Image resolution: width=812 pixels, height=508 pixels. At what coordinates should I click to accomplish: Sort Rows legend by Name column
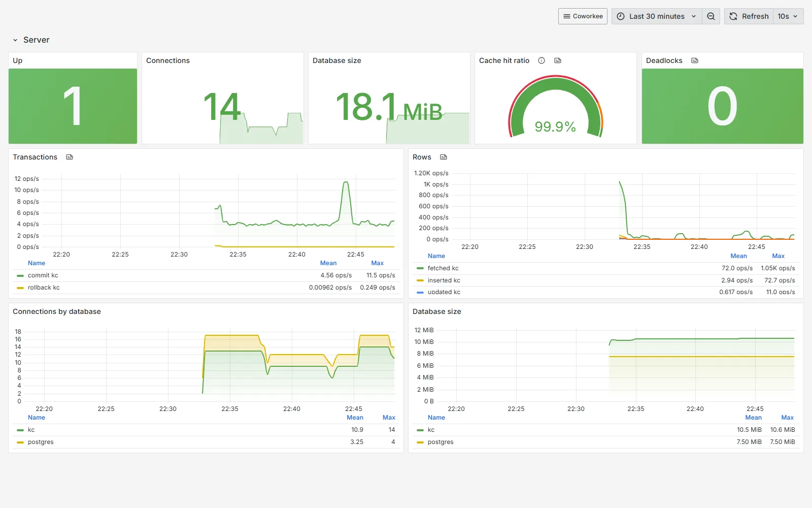click(x=436, y=256)
